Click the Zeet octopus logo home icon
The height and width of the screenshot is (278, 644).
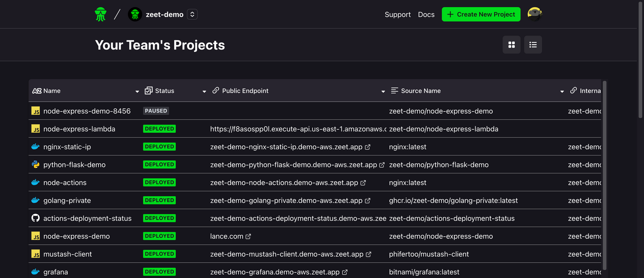101,14
